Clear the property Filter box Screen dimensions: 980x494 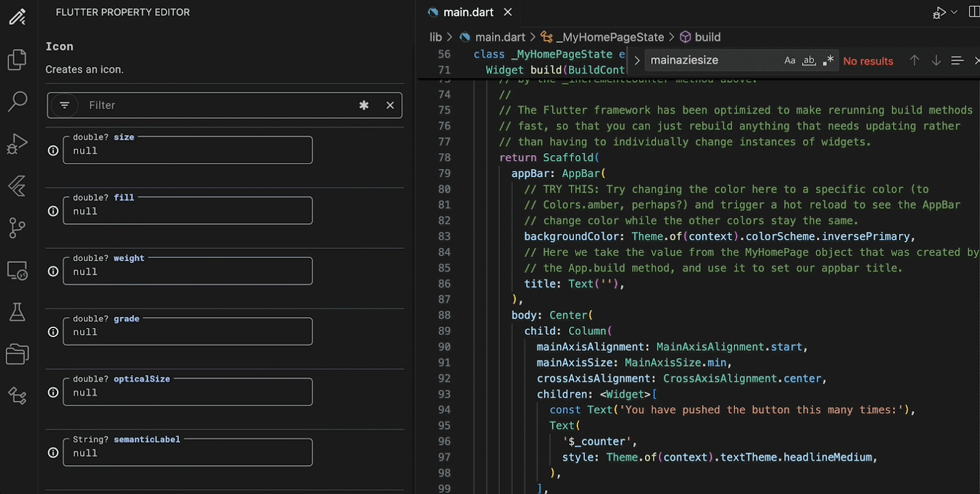(x=390, y=105)
